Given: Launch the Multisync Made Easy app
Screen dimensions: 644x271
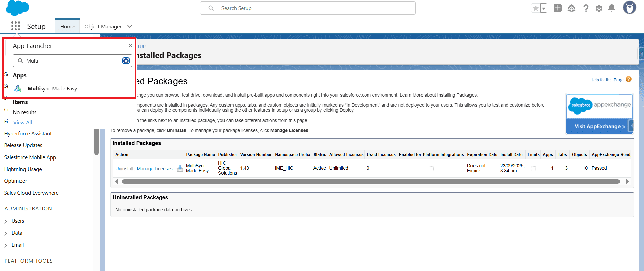Looking at the screenshot, I should coord(52,89).
